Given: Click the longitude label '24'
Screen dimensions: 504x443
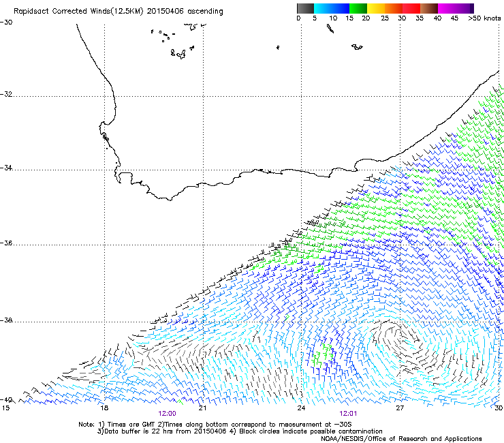Looking at the screenshot, I should [301, 408].
